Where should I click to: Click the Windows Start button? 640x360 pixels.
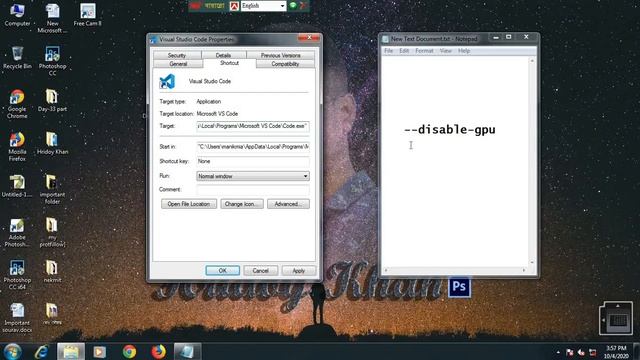coord(13,351)
